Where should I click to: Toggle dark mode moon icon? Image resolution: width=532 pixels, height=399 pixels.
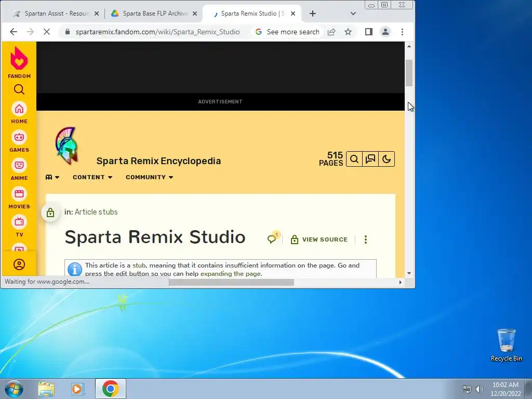tap(387, 159)
